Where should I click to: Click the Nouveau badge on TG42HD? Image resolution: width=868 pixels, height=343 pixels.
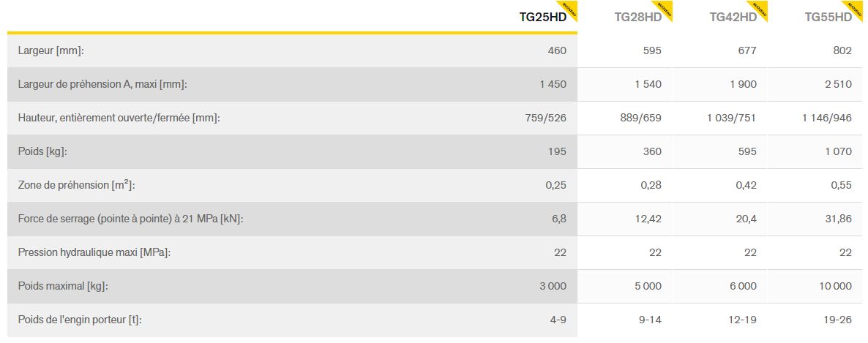(x=760, y=8)
